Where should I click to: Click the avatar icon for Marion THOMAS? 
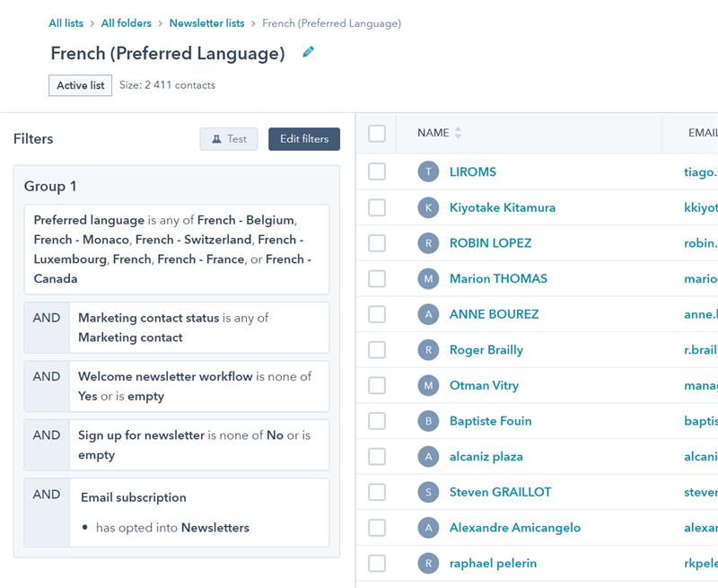pos(428,278)
